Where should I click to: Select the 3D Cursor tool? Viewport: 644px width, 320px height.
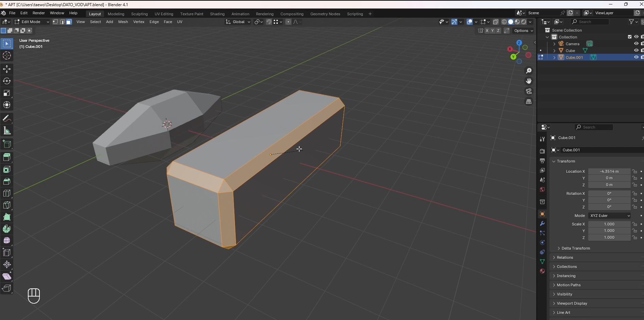7,56
